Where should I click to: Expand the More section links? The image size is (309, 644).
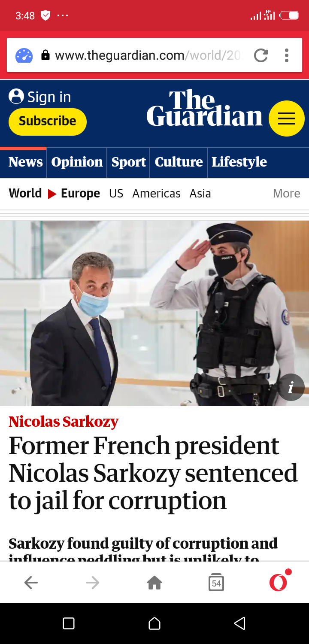click(x=286, y=194)
